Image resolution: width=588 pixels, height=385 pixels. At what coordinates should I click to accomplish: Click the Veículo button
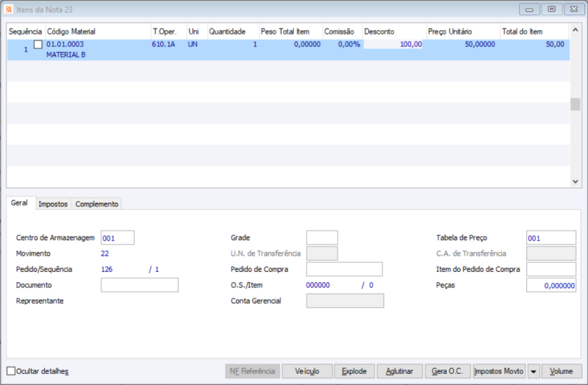[306, 371]
